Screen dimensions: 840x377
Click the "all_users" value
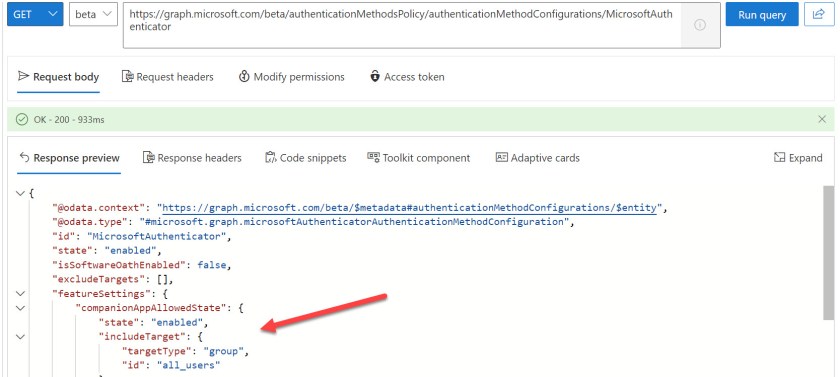coord(189,366)
